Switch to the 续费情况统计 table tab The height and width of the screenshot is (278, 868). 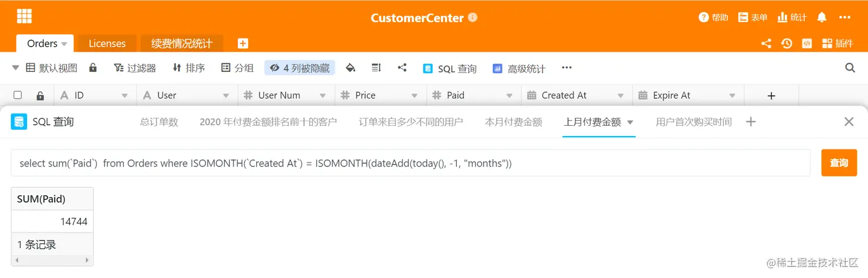point(182,44)
